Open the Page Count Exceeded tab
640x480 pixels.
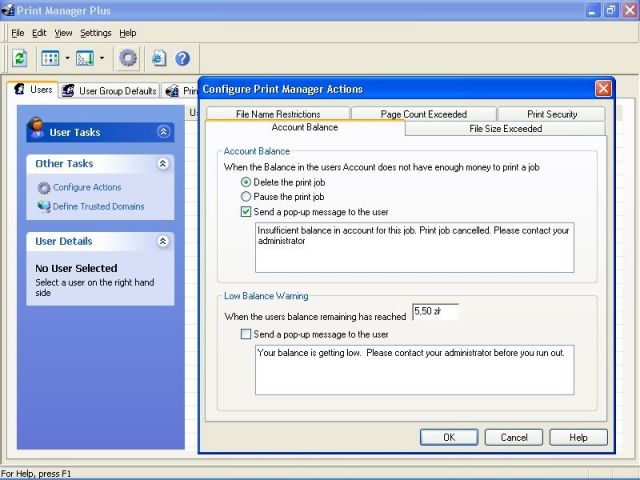(x=424, y=114)
